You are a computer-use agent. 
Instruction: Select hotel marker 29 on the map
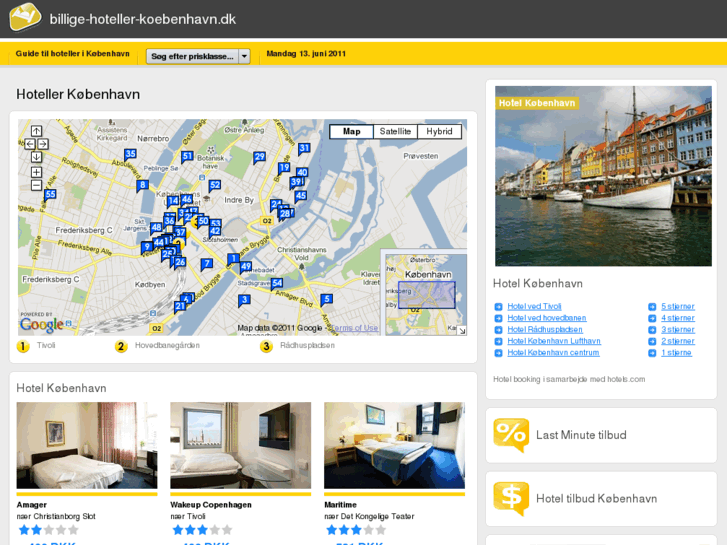pos(259,158)
